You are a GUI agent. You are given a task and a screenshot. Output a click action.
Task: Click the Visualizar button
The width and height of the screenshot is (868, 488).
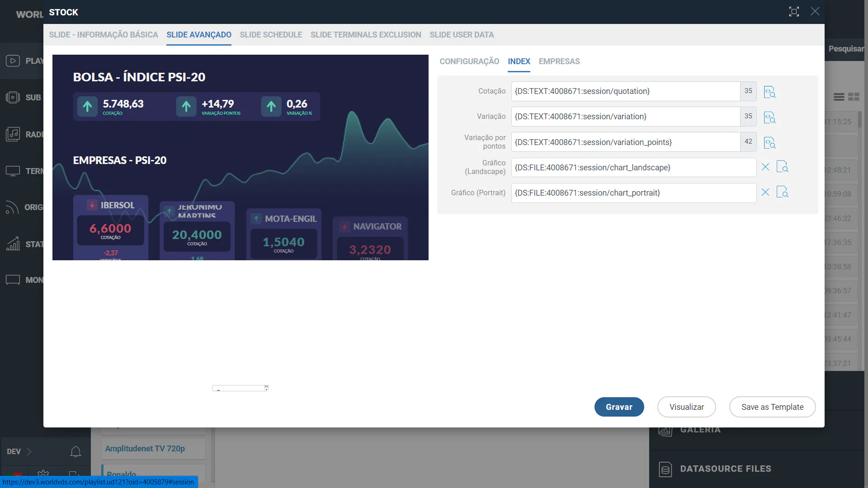pyautogui.click(x=686, y=407)
